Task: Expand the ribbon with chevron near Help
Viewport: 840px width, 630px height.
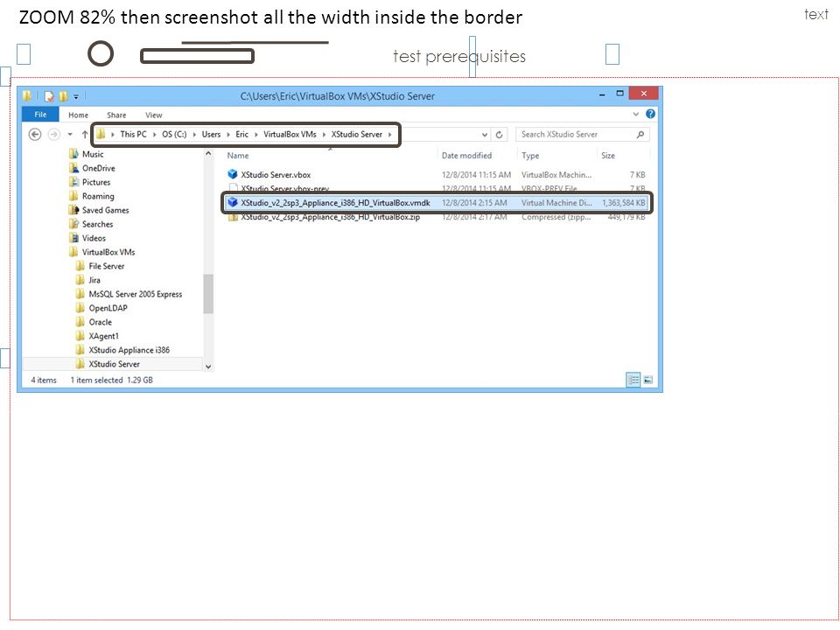Action: click(x=636, y=114)
